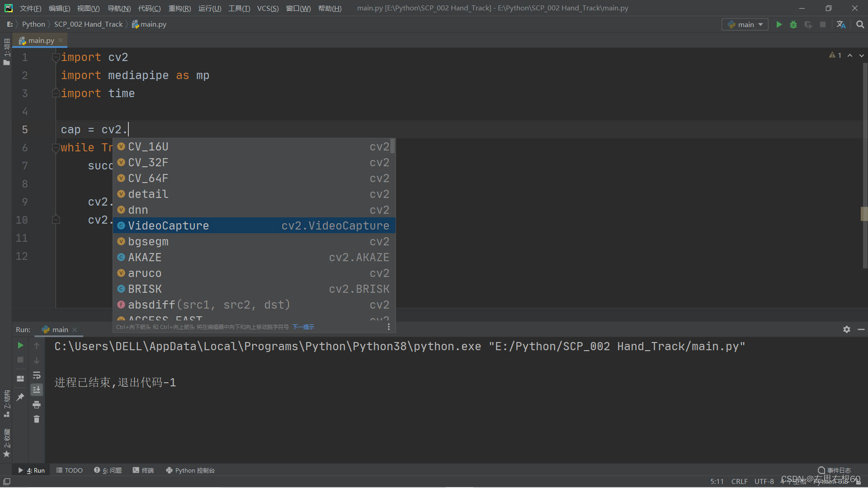868x488 pixels.
Task: Click the Debug bug icon
Action: [793, 25]
